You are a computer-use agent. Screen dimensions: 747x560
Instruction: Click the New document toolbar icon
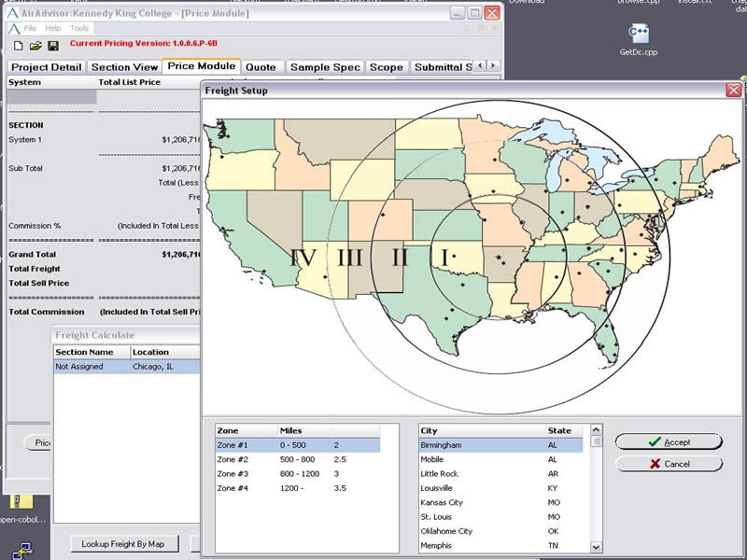pyautogui.click(x=19, y=45)
